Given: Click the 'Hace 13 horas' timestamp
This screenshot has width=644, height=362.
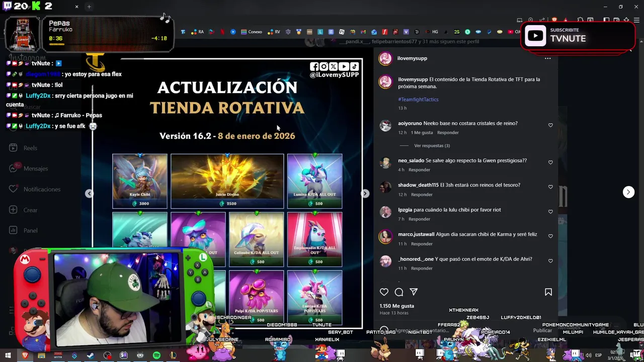Looking at the screenshot, I should click(x=394, y=313).
